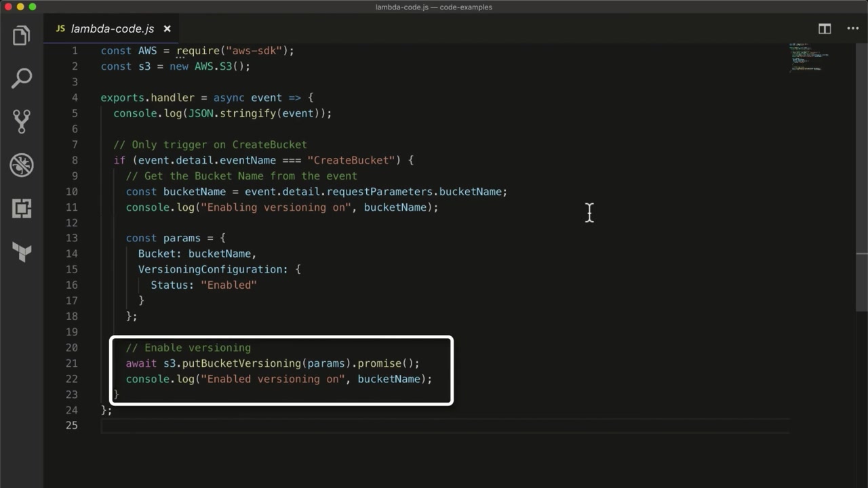This screenshot has height=488, width=868.
Task: Close the lambda-code.js tab
Action: [167, 28]
